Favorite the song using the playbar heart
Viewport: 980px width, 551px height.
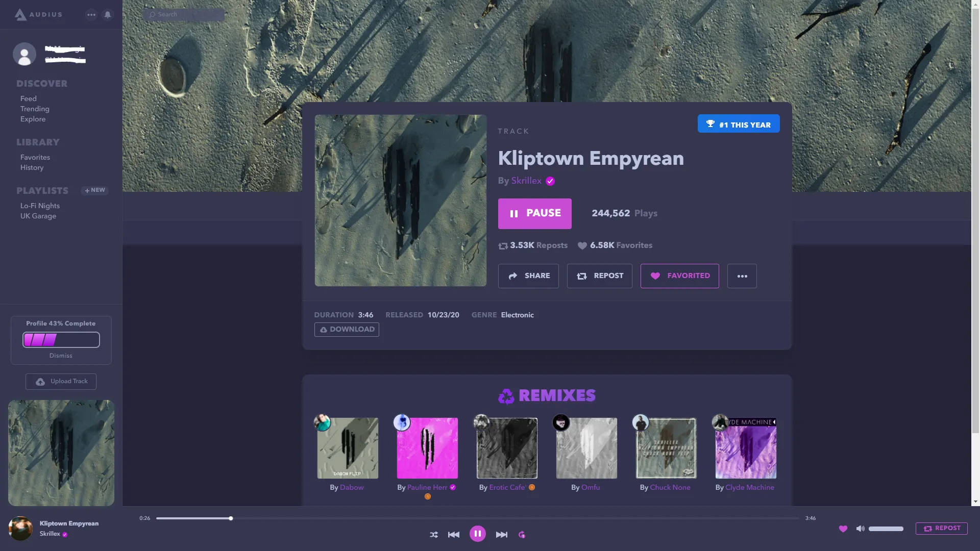tap(843, 529)
